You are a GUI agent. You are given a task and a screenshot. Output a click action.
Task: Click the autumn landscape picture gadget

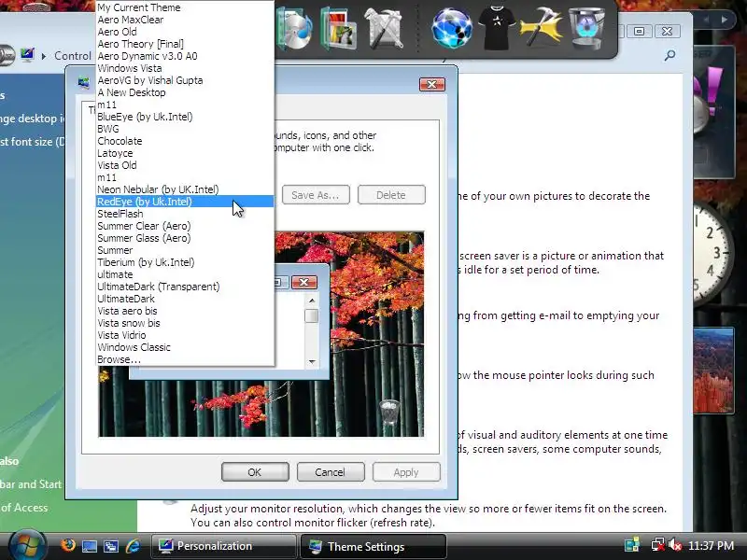pyautogui.click(x=713, y=371)
